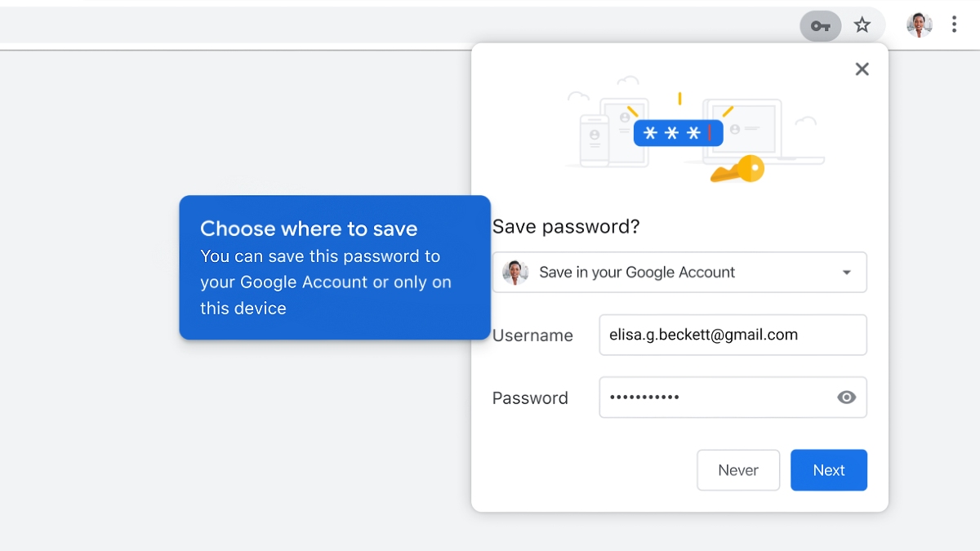This screenshot has width=980, height=551.
Task: Click the 'Choose where to save' tooltip
Action: (x=335, y=268)
